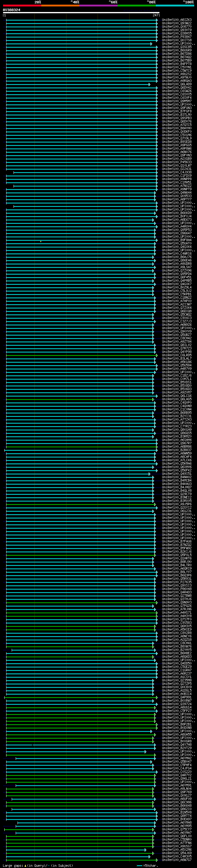Open the UniRef100_B6UGR9 hit

pos(176,50)
